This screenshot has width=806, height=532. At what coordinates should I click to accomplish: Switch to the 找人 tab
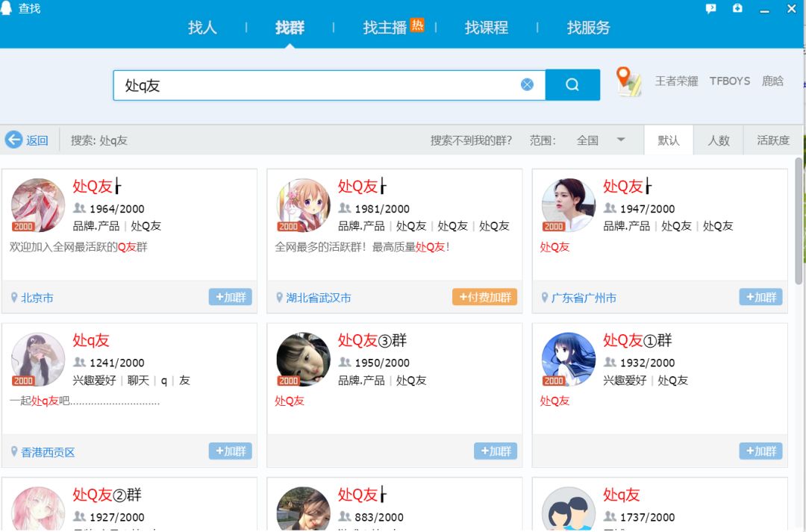pos(202,28)
